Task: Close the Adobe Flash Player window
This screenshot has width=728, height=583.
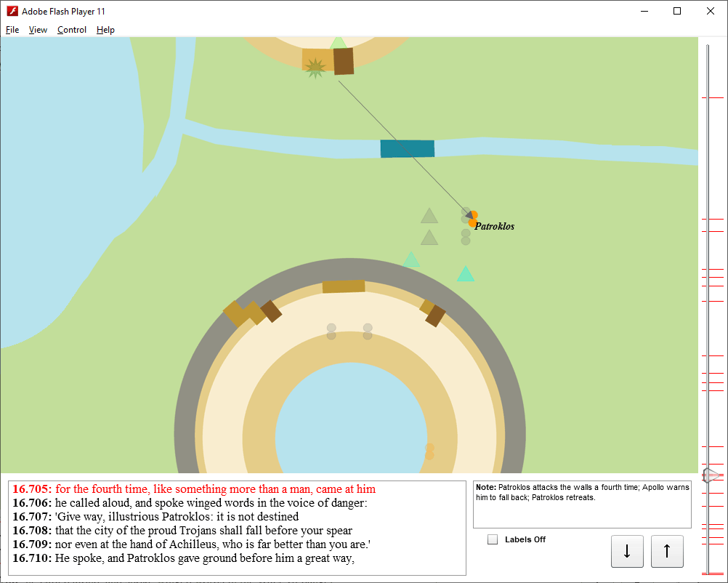Action: (711, 11)
